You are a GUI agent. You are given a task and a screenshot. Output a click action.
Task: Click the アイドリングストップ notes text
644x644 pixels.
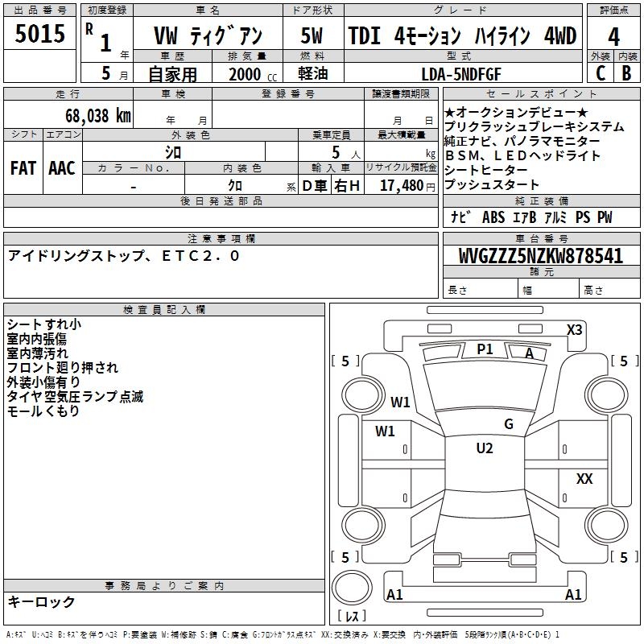point(76,256)
